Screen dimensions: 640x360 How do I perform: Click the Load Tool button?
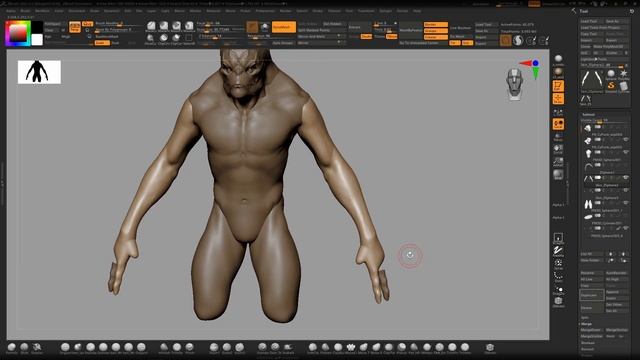(x=591, y=21)
